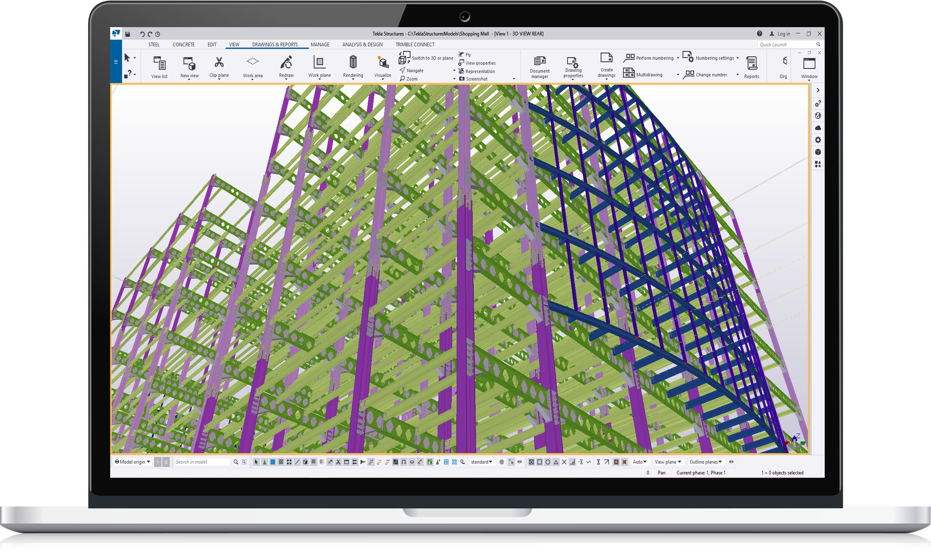The height and width of the screenshot is (560, 931).
Task: Click the Search in model field
Action: 202,462
